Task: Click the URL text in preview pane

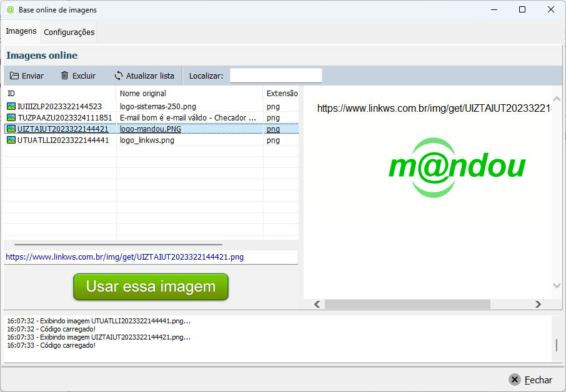Action: (x=434, y=108)
